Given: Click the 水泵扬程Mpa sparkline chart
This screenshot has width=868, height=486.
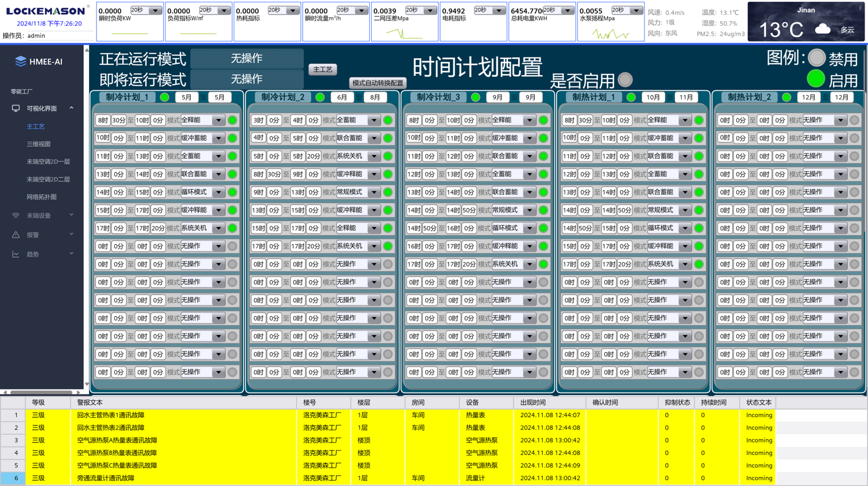Looking at the screenshot, I should pos(609,34).
